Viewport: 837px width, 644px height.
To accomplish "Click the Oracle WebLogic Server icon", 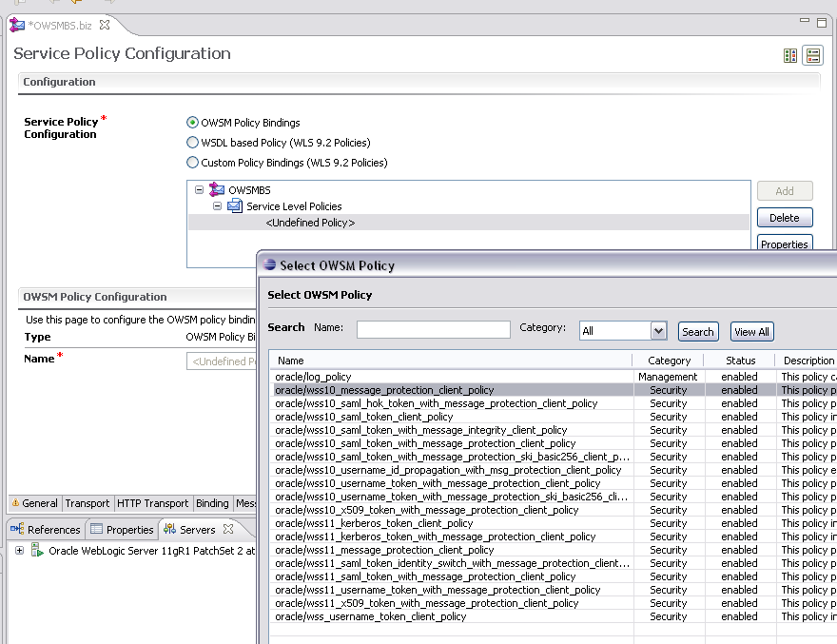I will (x=37, y=551).
